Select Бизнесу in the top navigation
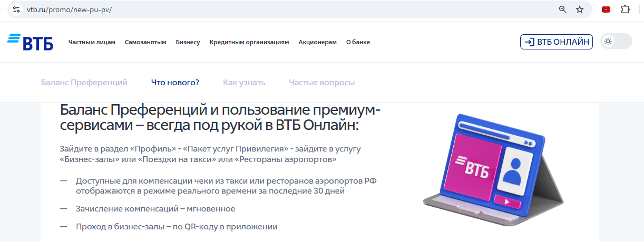Viewport: 644px width, 242px height. (188, 42)
